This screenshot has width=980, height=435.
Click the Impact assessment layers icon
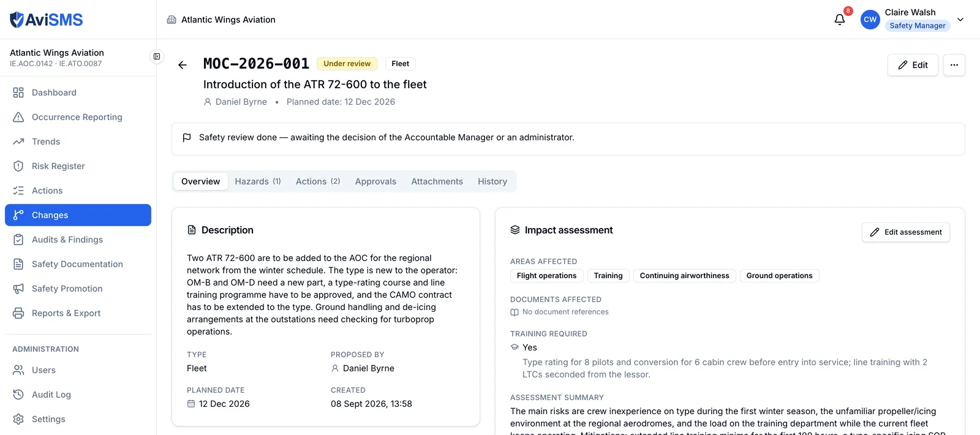coord(515,230)
